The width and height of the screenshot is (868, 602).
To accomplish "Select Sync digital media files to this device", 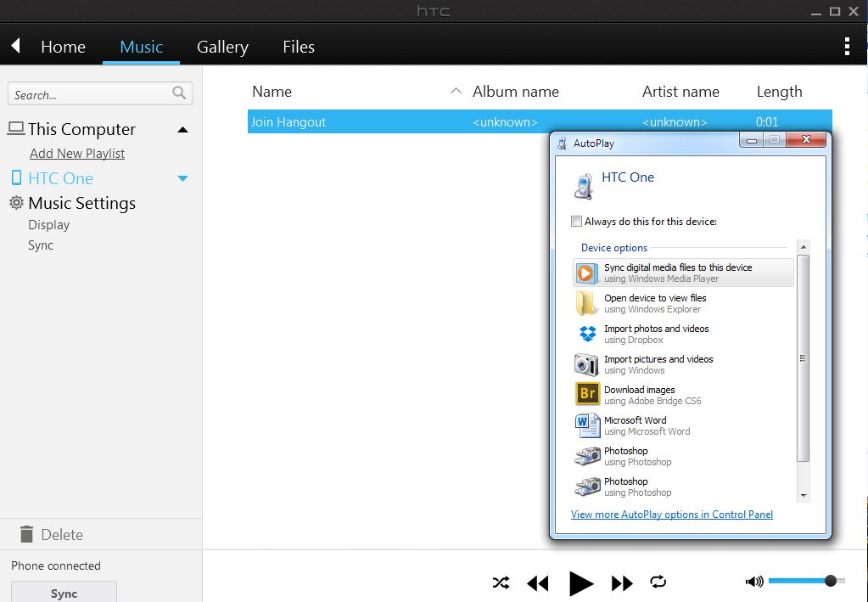I will pos(683,273).
